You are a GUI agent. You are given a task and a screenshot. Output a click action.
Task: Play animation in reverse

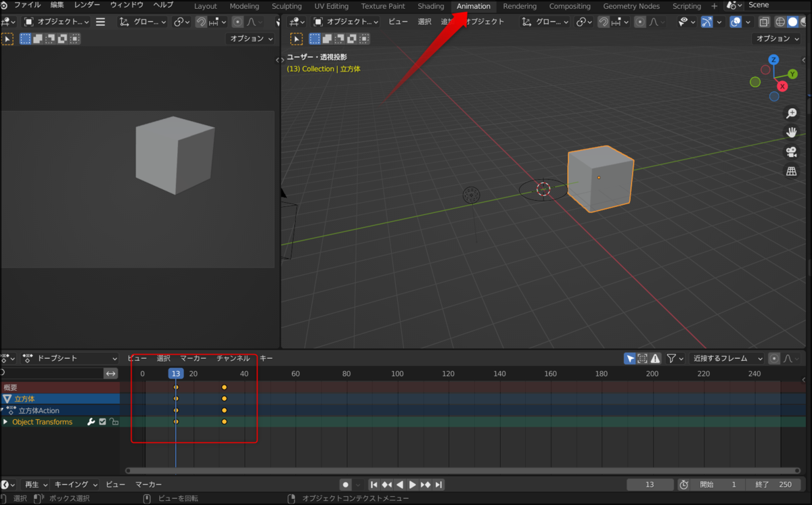pyautogui.click(x=399, y=485)
